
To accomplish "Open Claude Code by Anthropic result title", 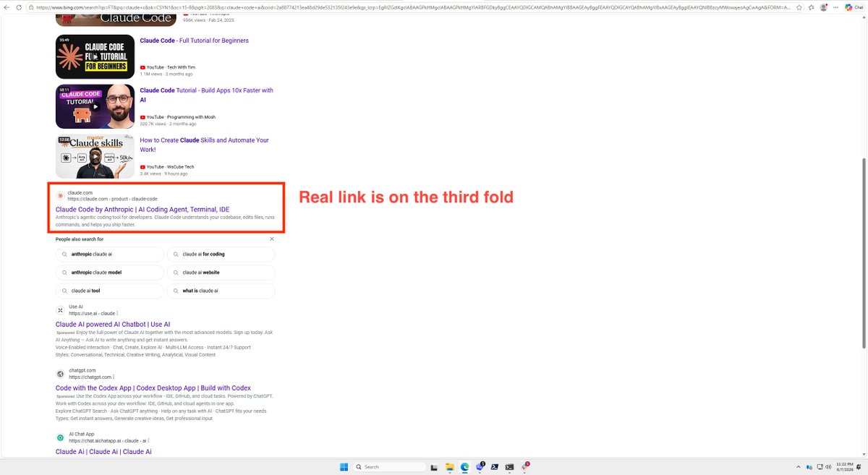I will 142,209.
